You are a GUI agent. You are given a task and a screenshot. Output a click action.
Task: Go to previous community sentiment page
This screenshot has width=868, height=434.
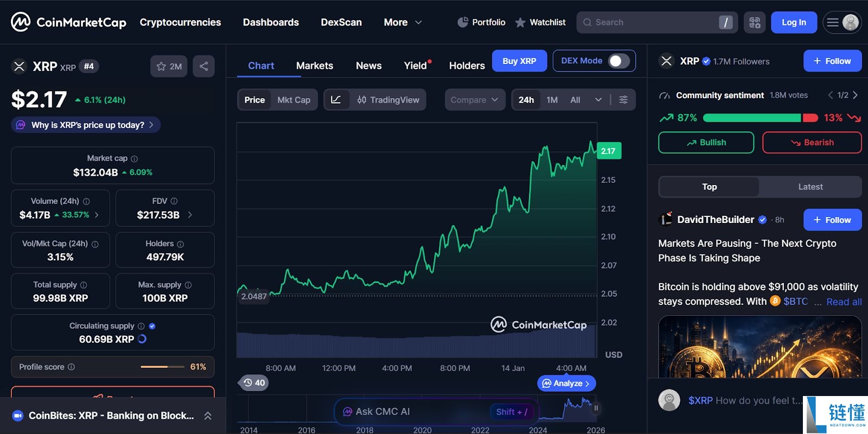(831, 95)
